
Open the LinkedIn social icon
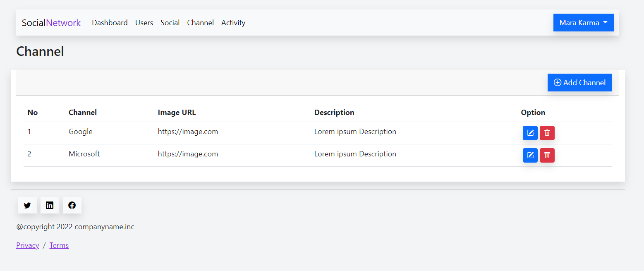50,205
